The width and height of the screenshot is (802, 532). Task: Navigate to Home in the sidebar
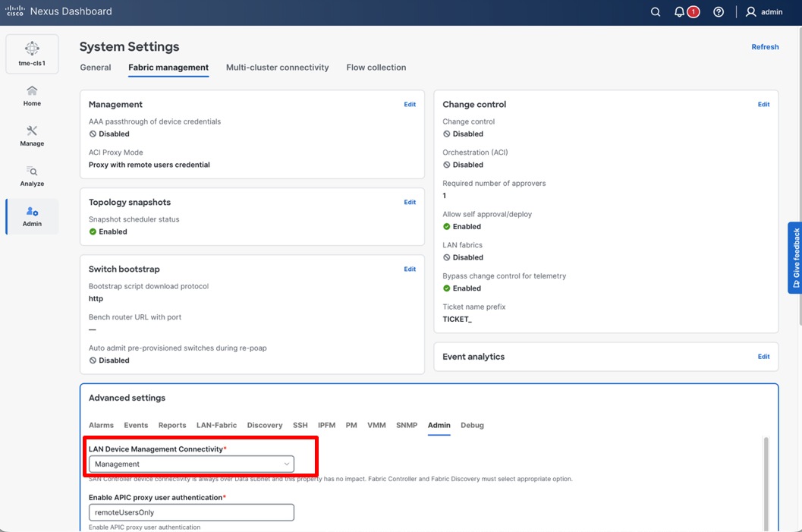pyautogui.click(x=31, y=94)
